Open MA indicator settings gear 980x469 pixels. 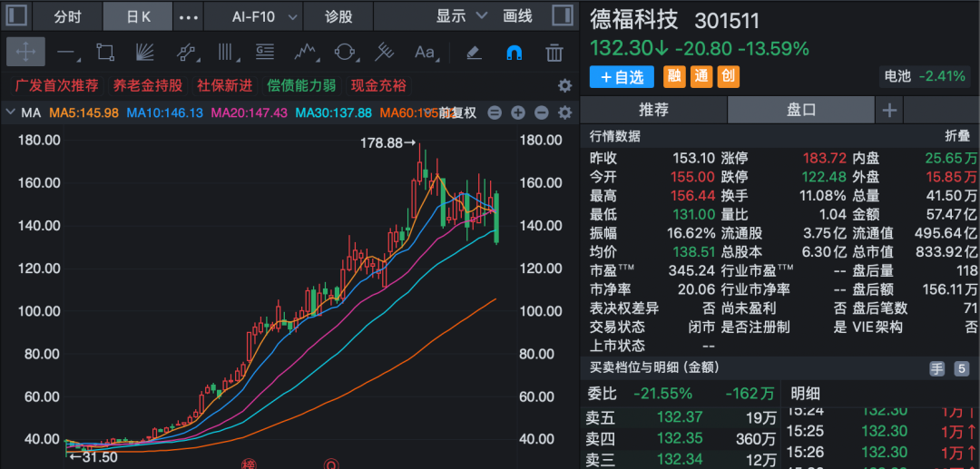tap(565, 113)
